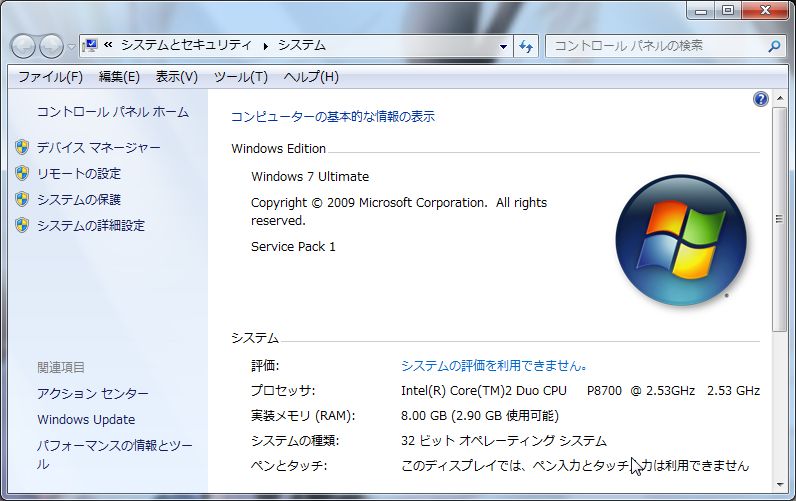796x501 pixels.
Task: Click the scrollbar up arrow
Action: [780, 98]
